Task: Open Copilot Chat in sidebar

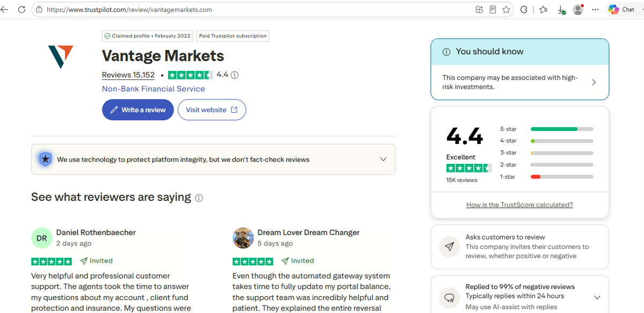Action: (623, 10)
